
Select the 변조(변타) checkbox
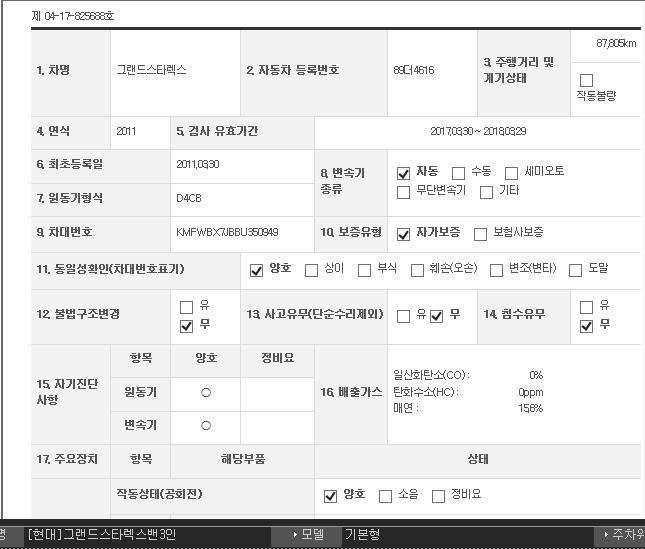496,270
